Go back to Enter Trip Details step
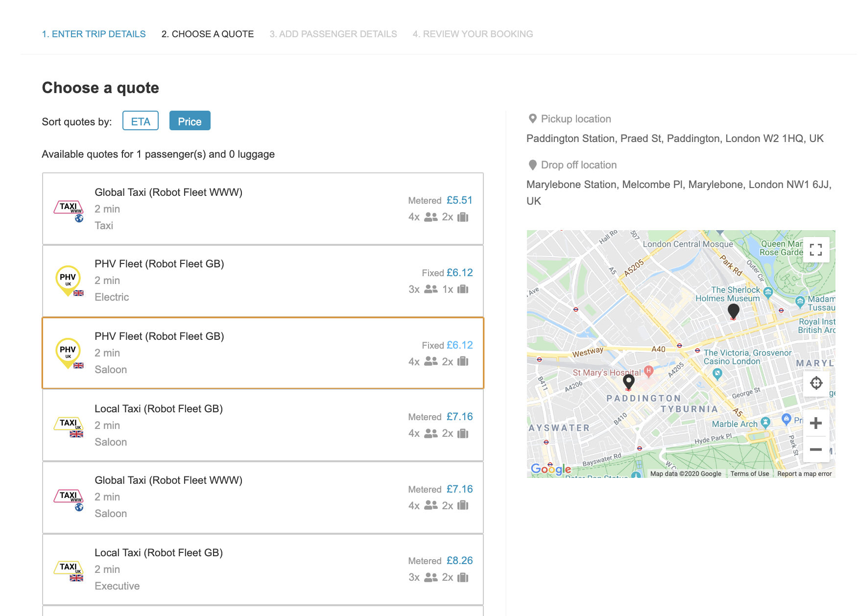This screenshot has width=858, height=616. (94, 34)
